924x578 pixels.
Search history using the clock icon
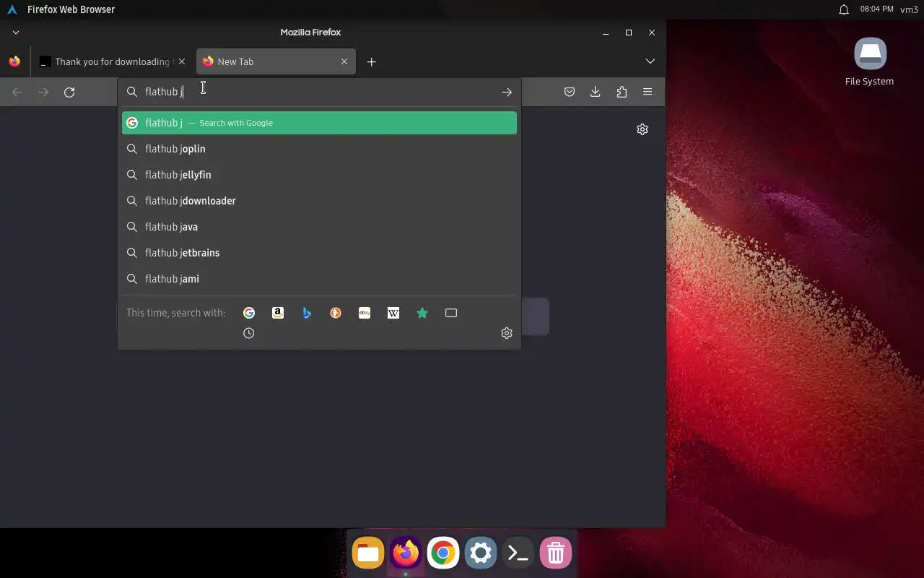tap(249, 333)
